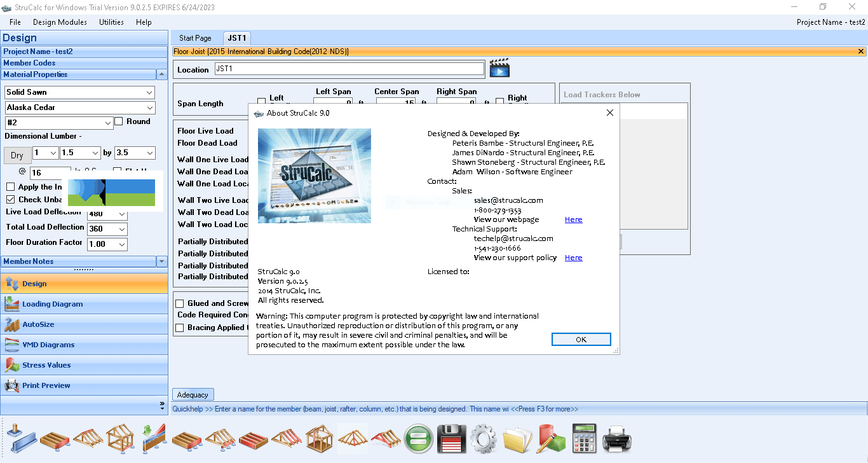This screenshot has width=868, height=463.
Task: Play the Location help video clapperboard icon
Action: [499, 68]
